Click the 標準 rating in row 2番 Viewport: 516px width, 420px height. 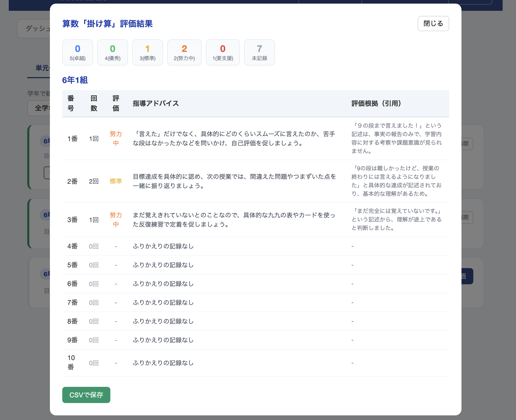pyautogui.click(x=116, y=181)
